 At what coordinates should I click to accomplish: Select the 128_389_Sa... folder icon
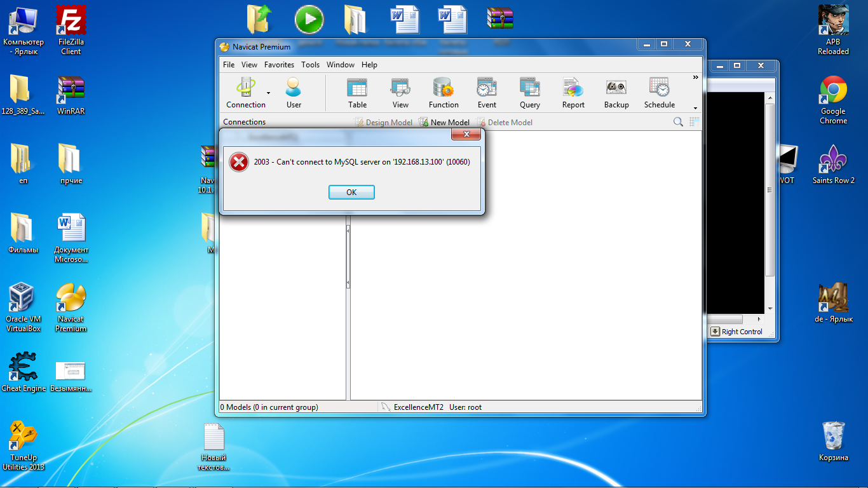coord(24,95)
